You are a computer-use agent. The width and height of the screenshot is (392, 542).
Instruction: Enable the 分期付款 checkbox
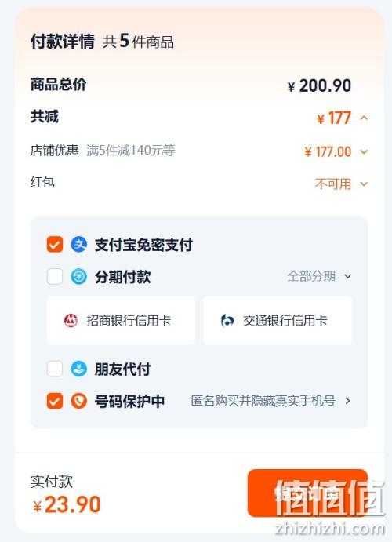[x=55, y=277]
